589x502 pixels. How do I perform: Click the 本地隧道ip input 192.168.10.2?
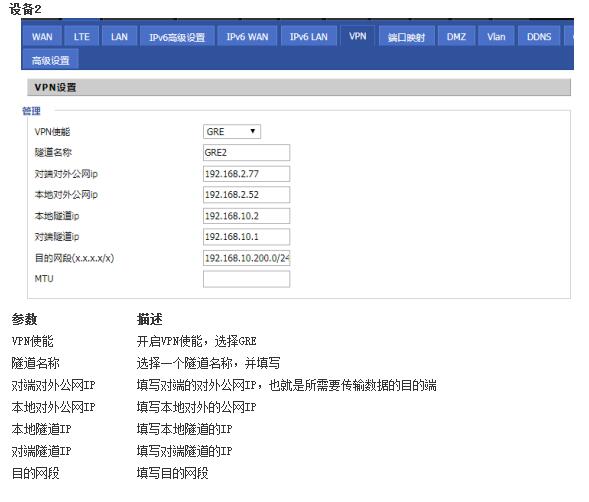[246, 216]
